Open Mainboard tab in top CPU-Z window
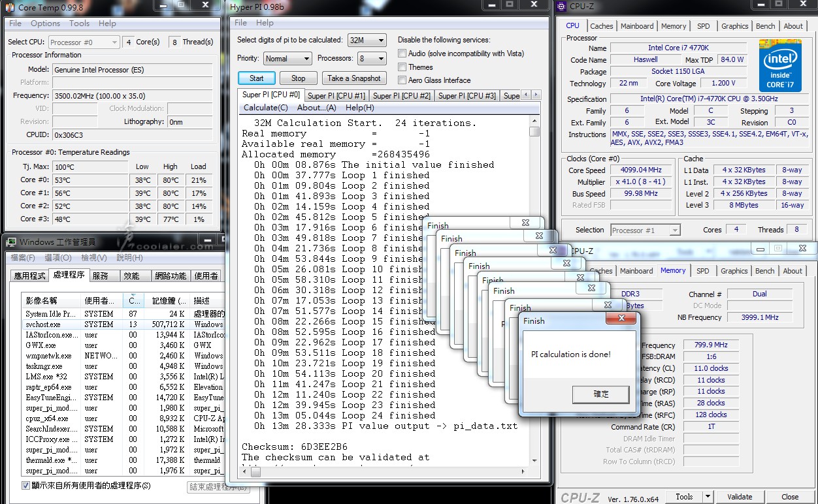 tap(637, 26)
